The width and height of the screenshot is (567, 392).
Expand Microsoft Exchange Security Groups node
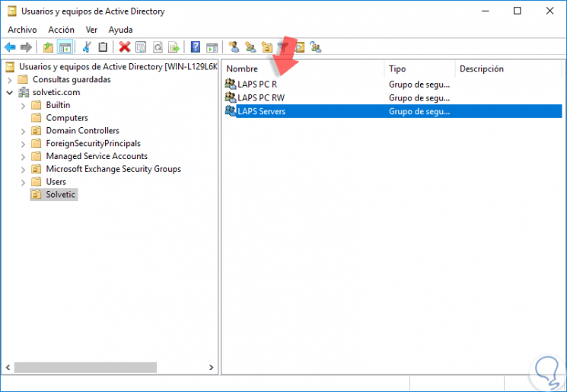pos(23,169)
